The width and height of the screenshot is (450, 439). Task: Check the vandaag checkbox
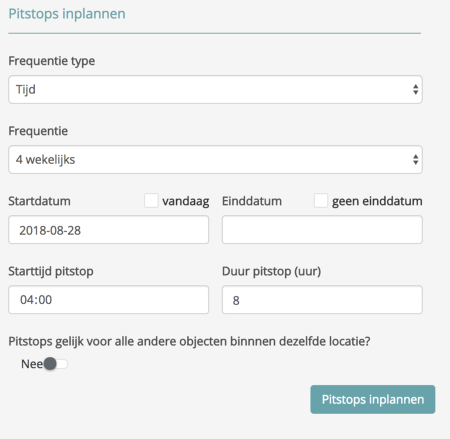[x=151, y=201]
